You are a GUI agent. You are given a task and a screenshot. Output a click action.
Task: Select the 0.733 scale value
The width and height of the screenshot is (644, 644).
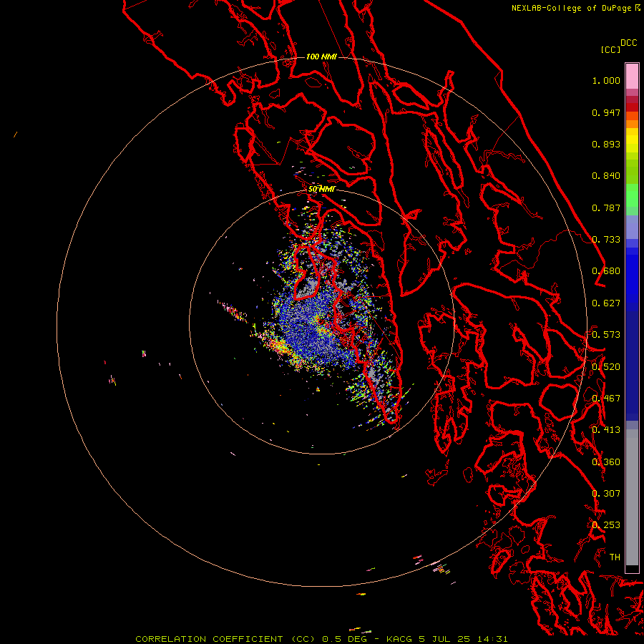(x=606, y=240)
